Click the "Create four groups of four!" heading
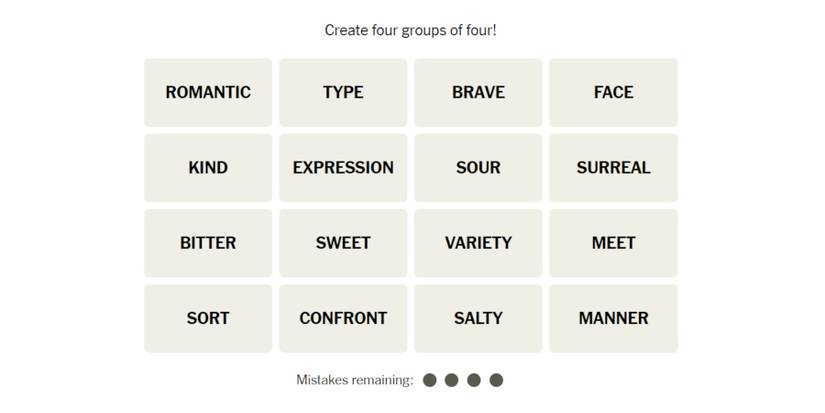The image size is (825, 413). coord(411,30)
